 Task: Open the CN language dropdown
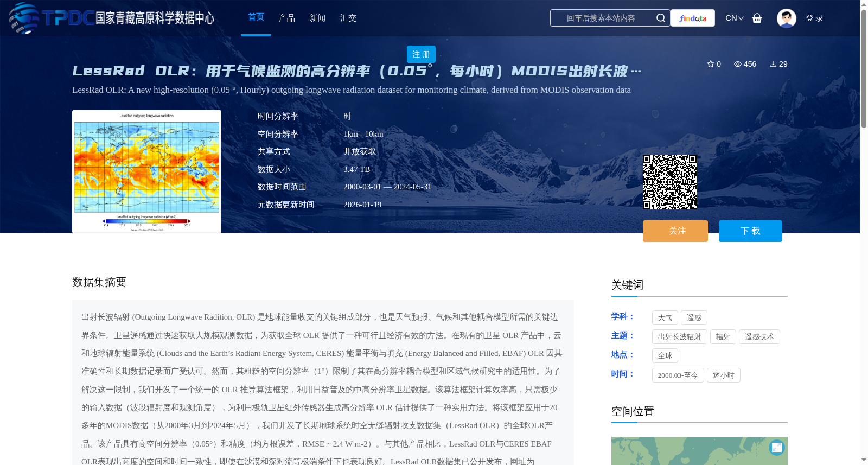coord(735,18)
